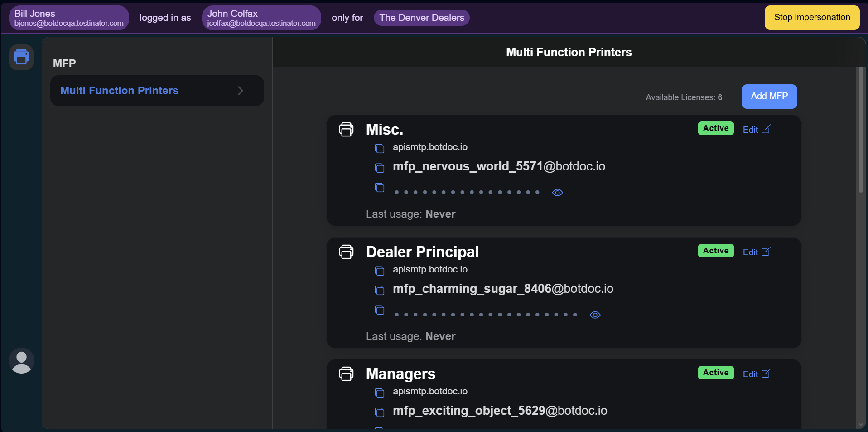Copy the Managers SMTP server address
The width and height of the screenshot is (868, 432).
379,393
